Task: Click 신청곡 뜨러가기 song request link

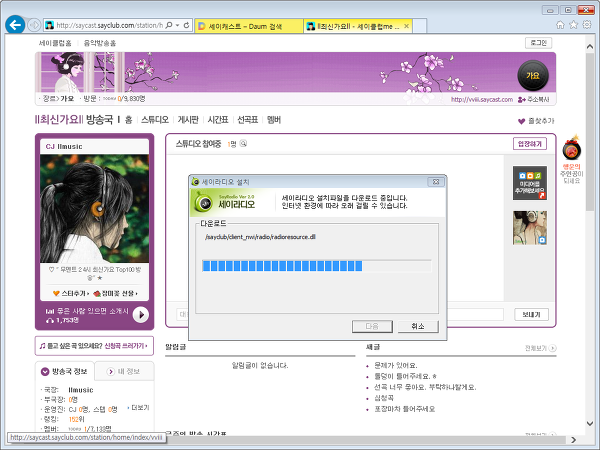Action: tap(126, 346)
